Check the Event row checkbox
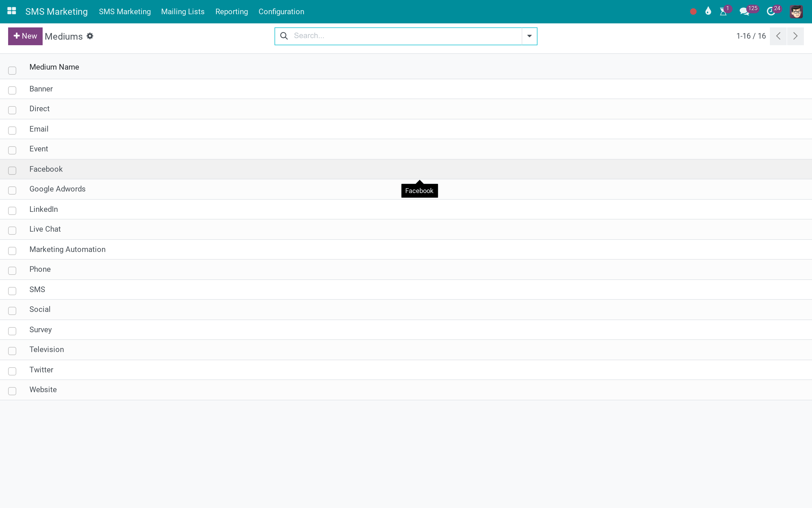This screenshot has width=812, height=508. pyautogui.click(x=12, y=150)
